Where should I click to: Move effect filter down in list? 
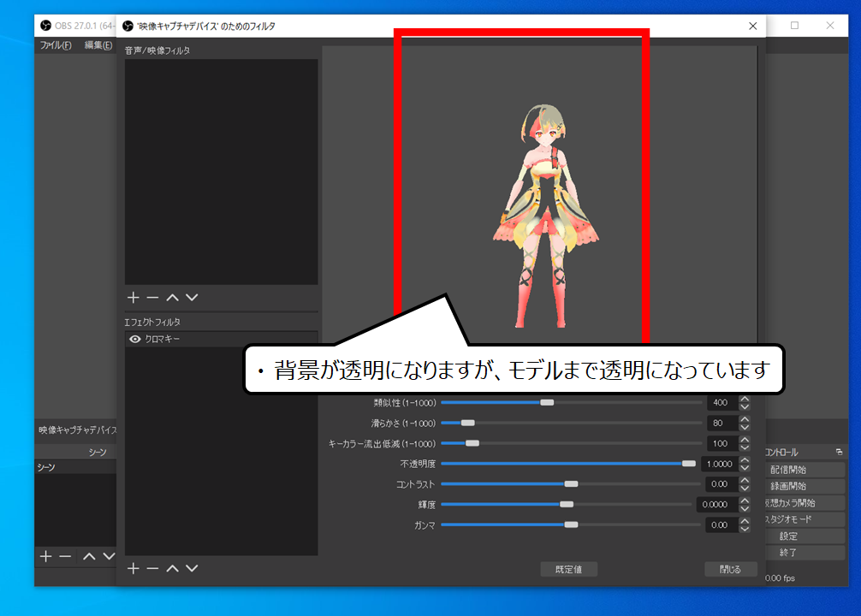(x=192, y=568)
